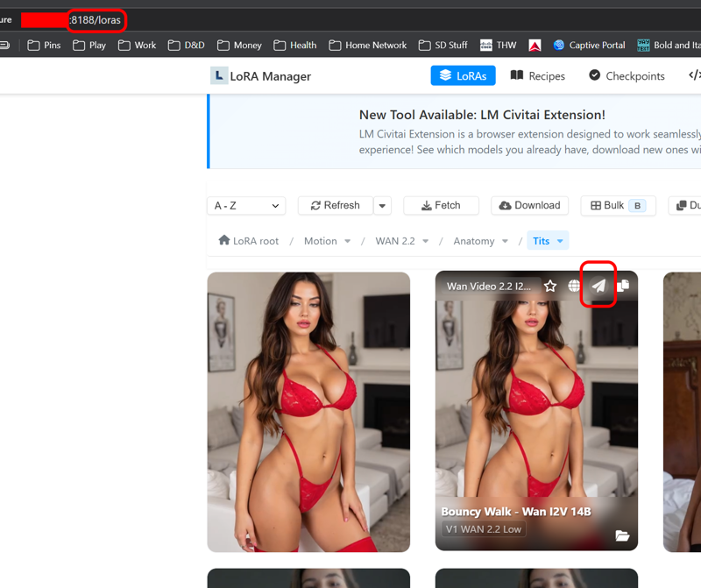Open the Play bookmark folder
The width and height of the screenshot is (701, 588).
tap(89, 46)
